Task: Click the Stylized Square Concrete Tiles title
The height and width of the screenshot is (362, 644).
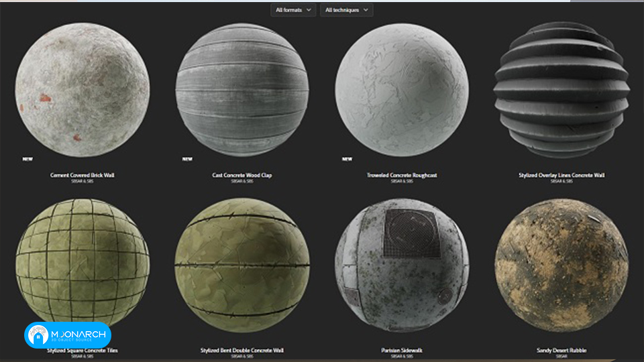Action: pos(82,351)
